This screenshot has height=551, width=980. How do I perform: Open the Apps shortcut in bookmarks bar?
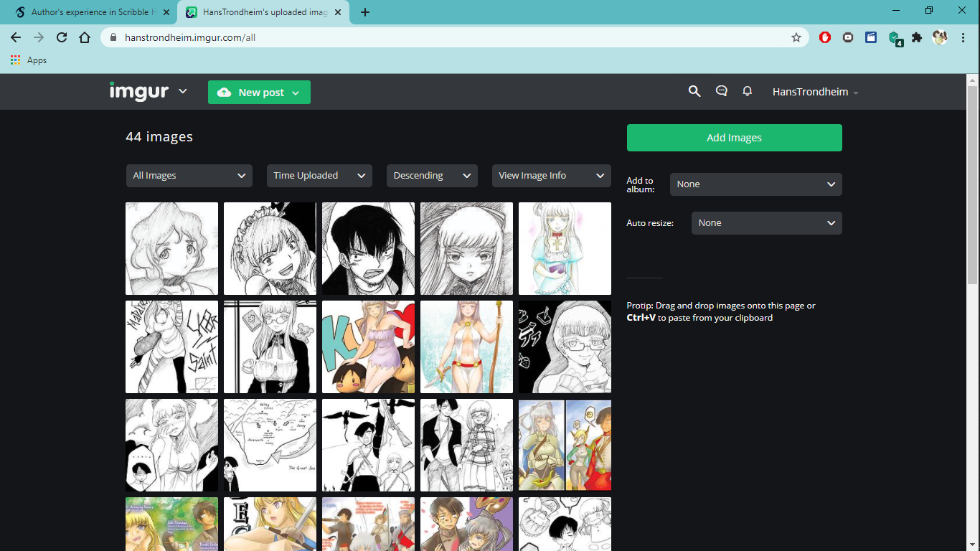click(x=29, y=60)
